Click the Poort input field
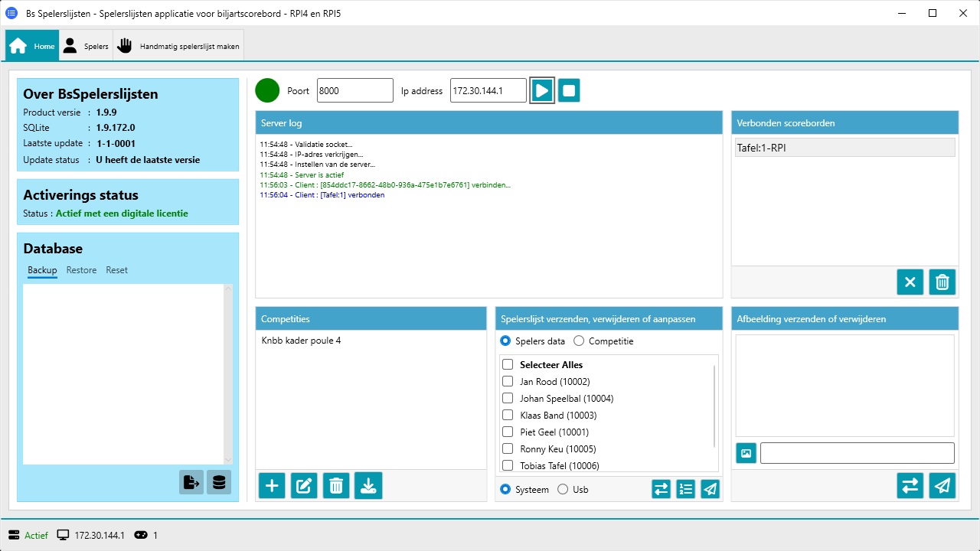The image size is (980, 551). (x=354, y=90)
